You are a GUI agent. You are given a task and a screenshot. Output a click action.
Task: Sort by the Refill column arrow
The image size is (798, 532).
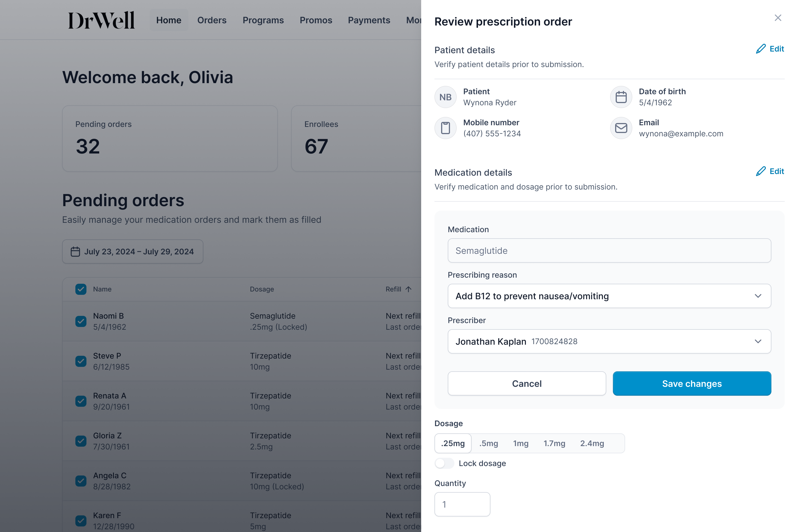408,289
